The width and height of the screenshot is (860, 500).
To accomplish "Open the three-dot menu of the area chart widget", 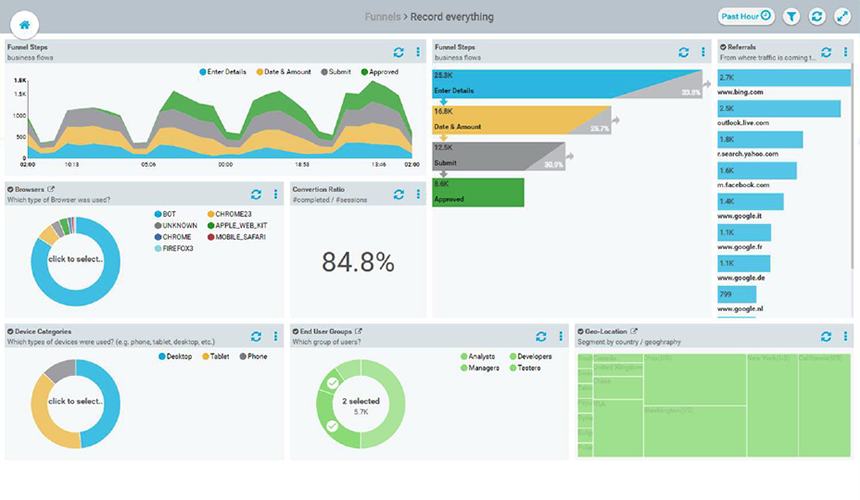I will click(x=418, y=52).
